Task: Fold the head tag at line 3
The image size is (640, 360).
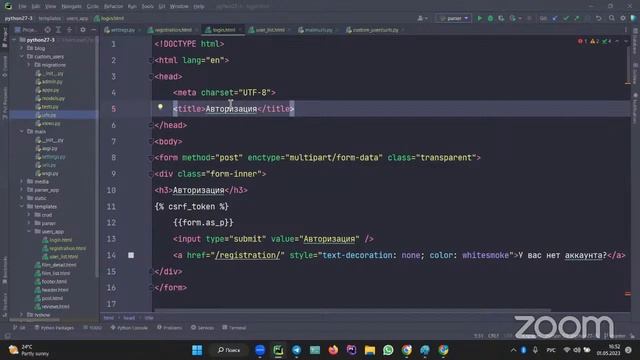Action: pyautogui.click(x=151, y=76)
